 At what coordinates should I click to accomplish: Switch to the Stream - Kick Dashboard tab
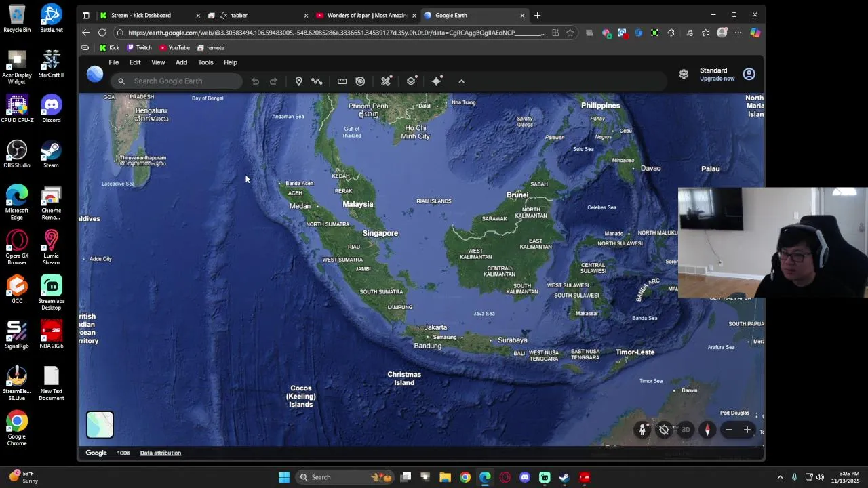tap(149, 15)
